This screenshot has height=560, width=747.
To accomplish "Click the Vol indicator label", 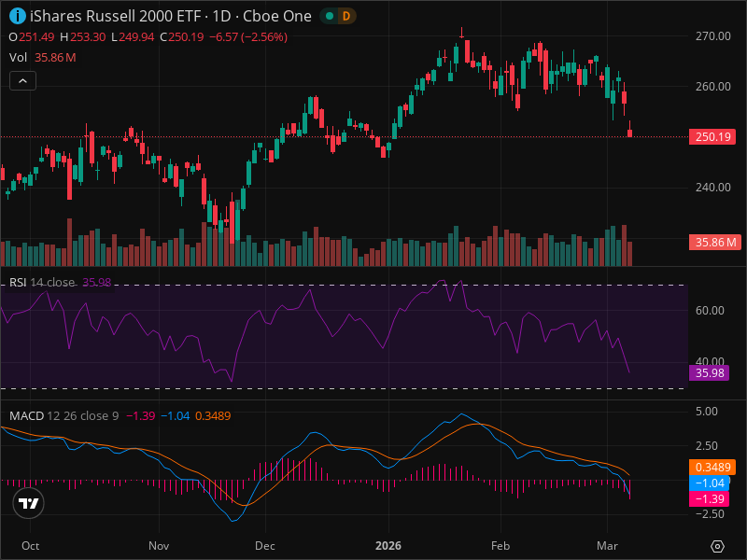I will [x=18, y=58].
